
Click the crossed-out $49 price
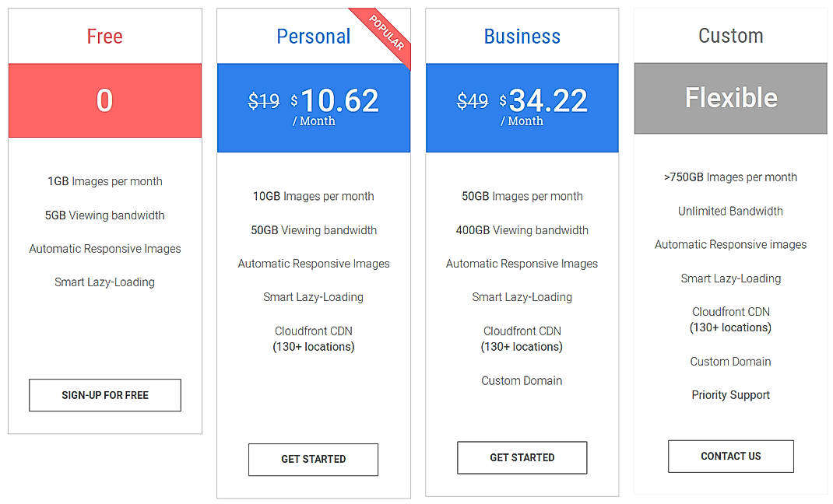pos(473,100)
